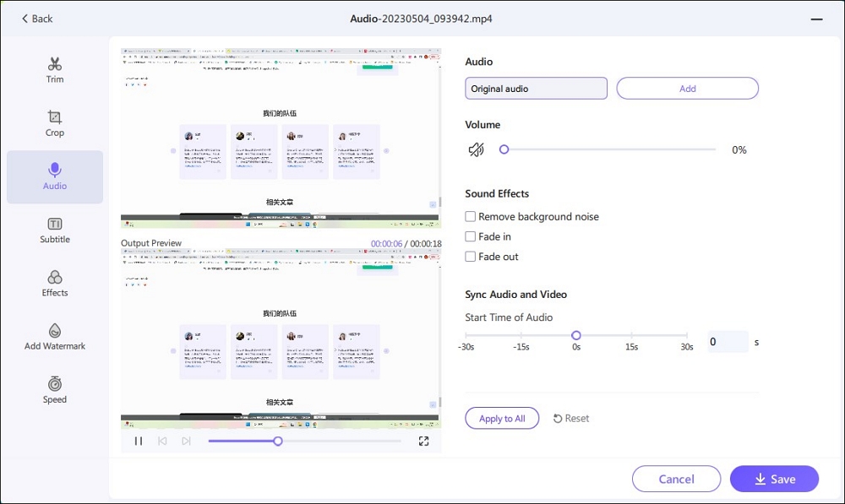Click the Add audio button

pos(687,89)
